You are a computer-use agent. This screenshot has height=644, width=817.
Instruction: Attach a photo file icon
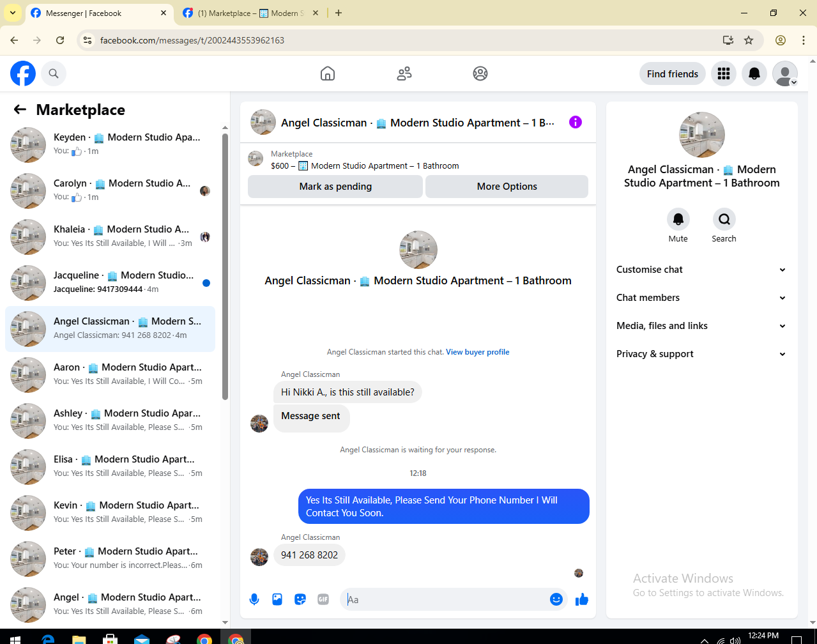pos(277,599)
